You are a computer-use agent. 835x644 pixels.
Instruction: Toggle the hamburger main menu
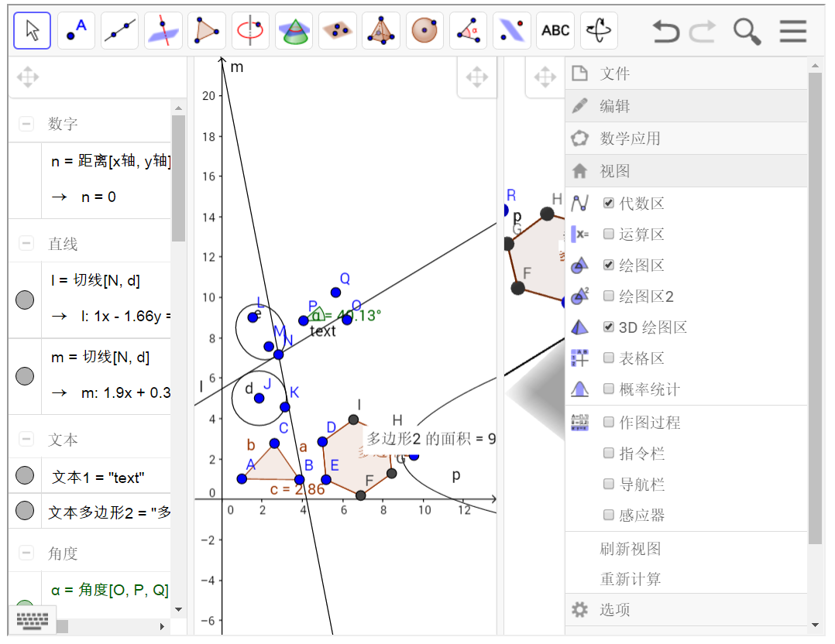793,31
